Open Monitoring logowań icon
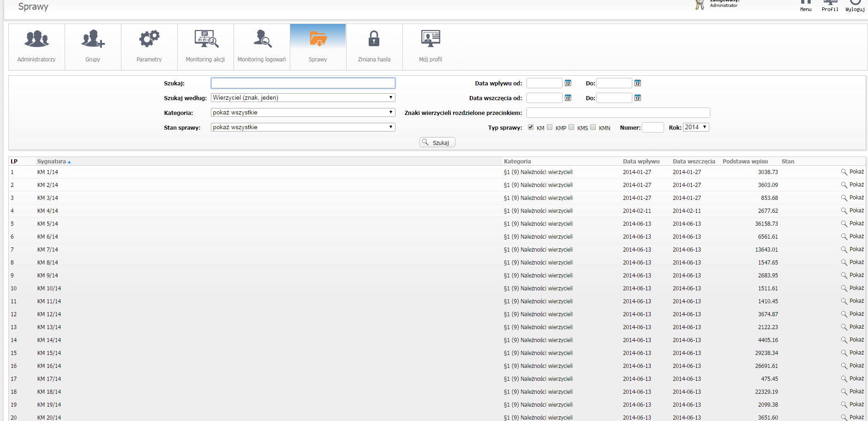Image resolution: width=868 pixels, height=421 pixels. tap(262, 39)
